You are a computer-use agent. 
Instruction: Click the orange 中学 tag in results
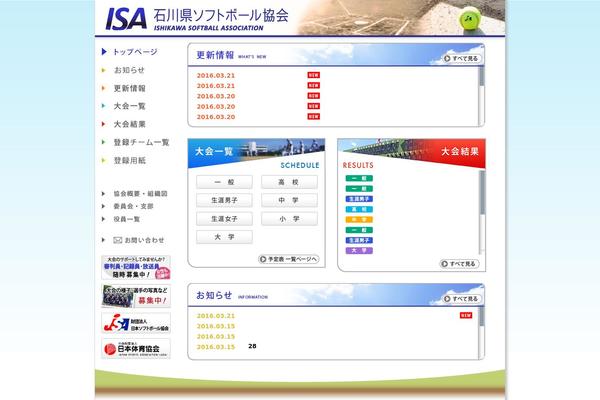[359, 219]
